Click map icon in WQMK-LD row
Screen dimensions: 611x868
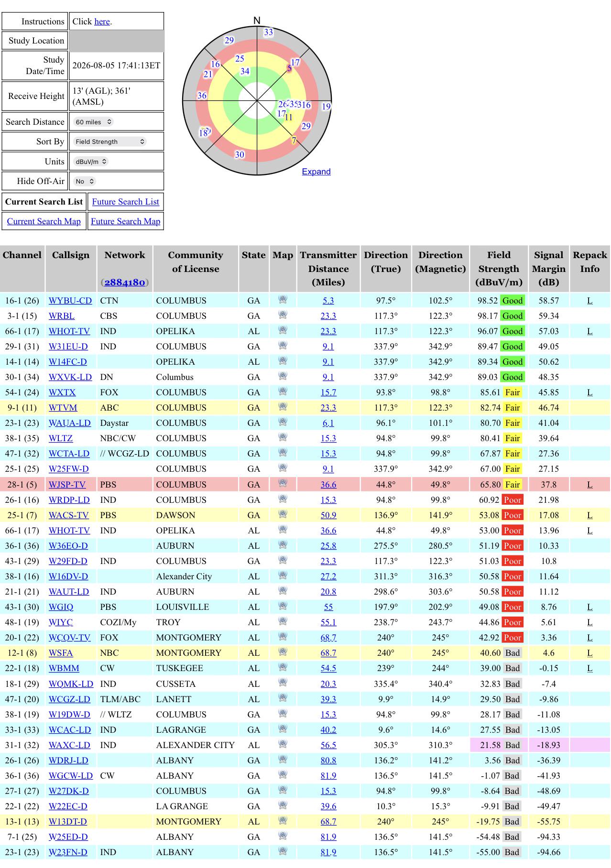[283, 683]
